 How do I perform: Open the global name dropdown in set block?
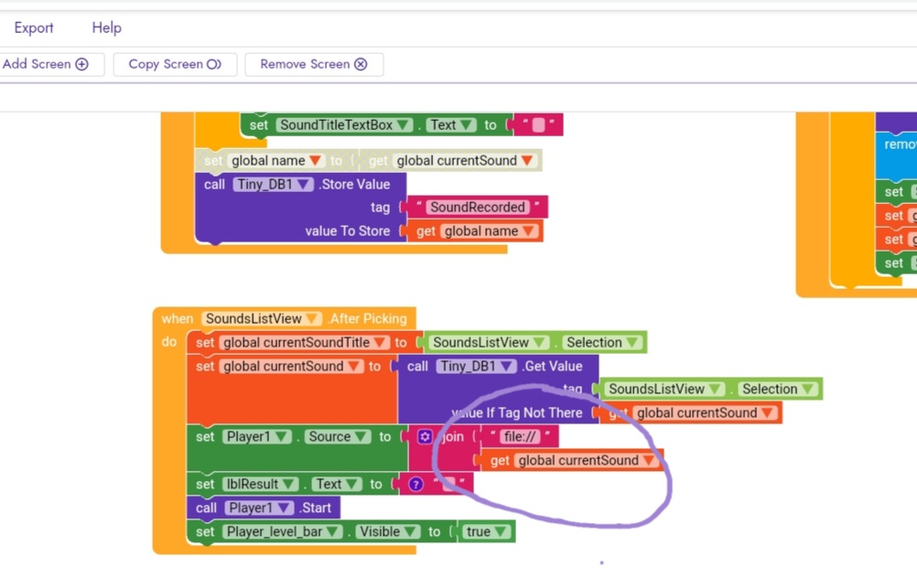[x=316, y=161]
